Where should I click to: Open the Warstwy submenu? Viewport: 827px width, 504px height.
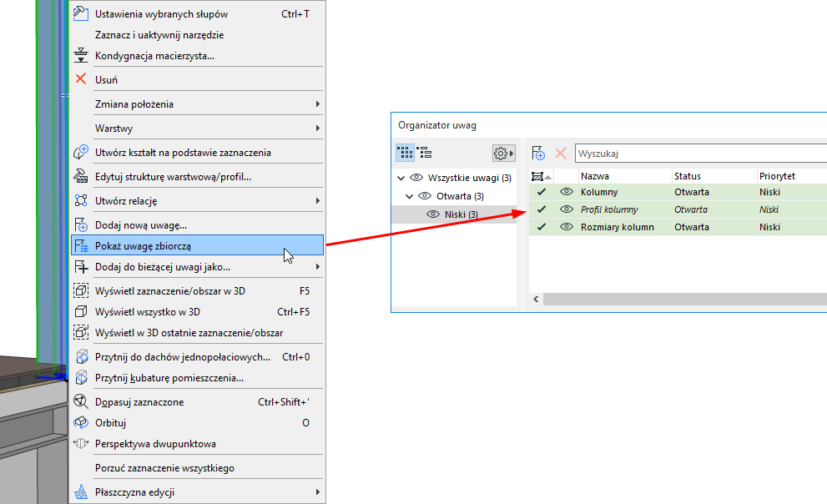tap(317, 129)
